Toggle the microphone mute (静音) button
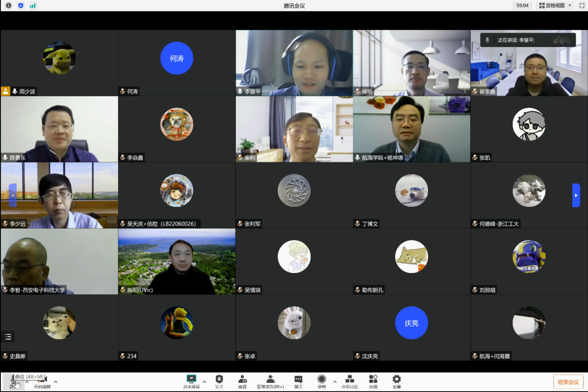 point(14,382)
